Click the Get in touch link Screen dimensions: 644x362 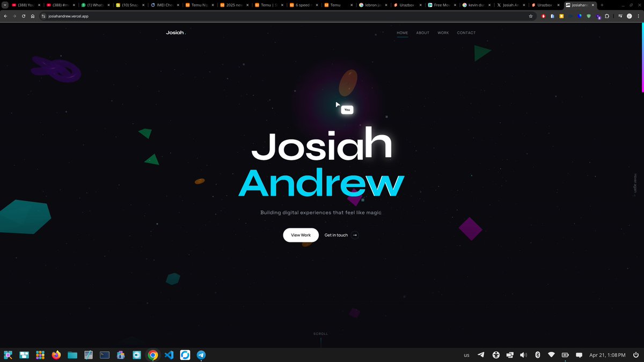click(336, 235)
